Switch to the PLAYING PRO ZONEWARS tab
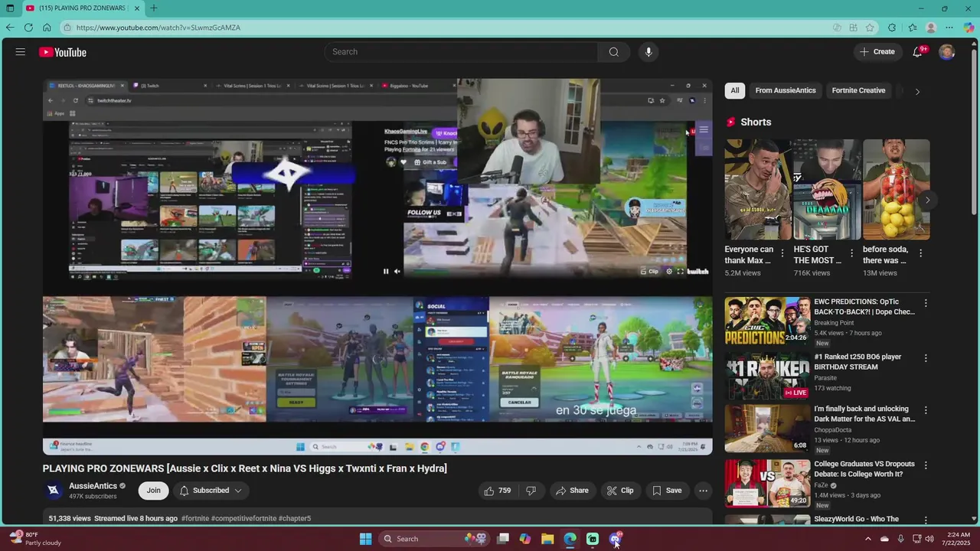 82,8
